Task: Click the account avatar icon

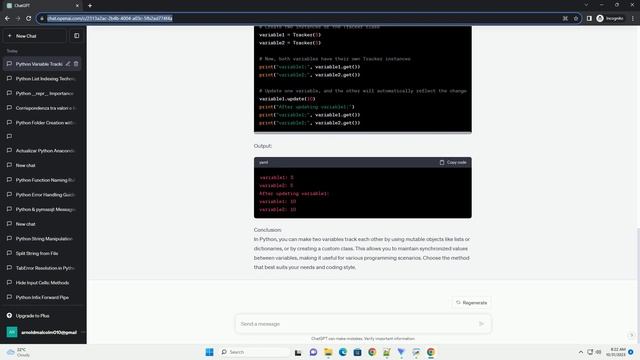Action: tap(12, 332)
